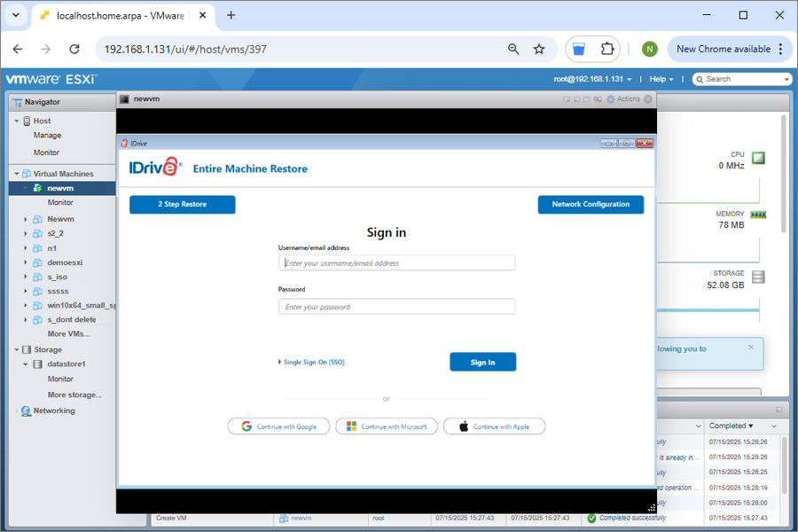Collapse the datastore1 tree node
This screenshot has width=798, height=532.
point(26,364)
